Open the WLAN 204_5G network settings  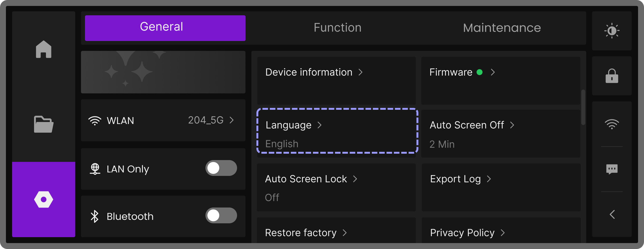click(163, 120)
